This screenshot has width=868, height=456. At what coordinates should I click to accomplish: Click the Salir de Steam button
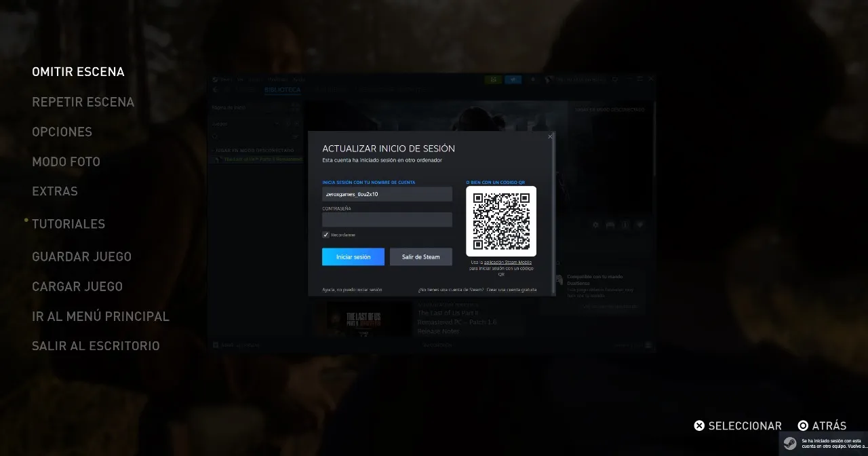421,256
